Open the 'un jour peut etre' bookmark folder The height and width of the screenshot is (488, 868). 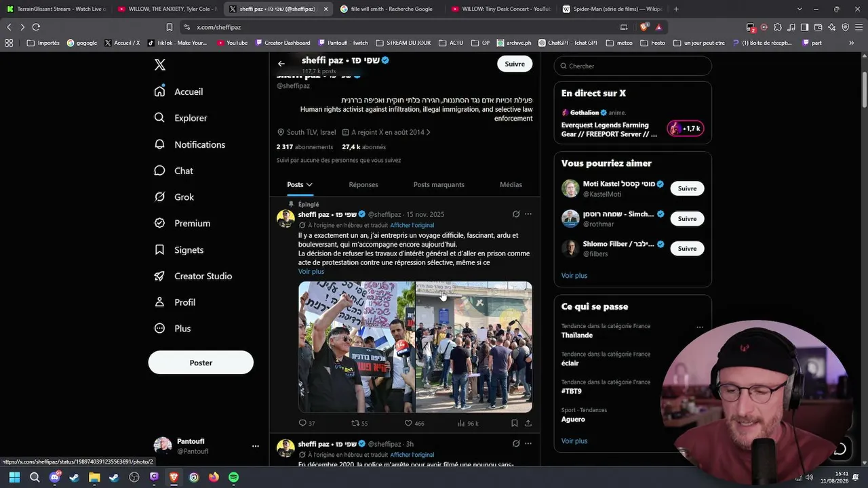pos(699,43)
